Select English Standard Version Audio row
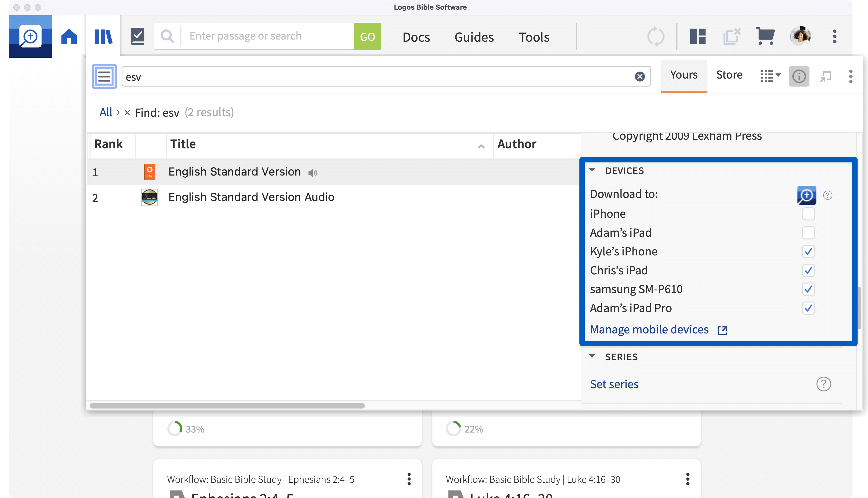Viewport: 868px width, 498px height. [x=333, y=197]
